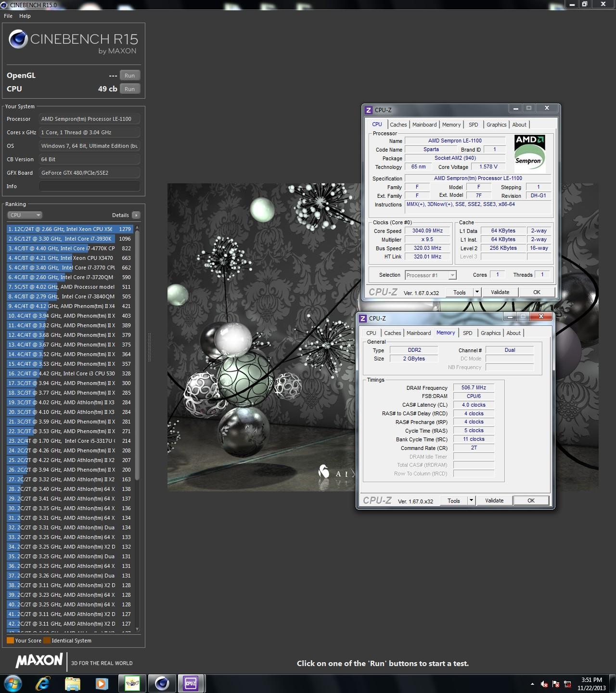Open Windows Explorer folder icon in taskbar
Screen dimensions: 616x693
pos(73,683)
